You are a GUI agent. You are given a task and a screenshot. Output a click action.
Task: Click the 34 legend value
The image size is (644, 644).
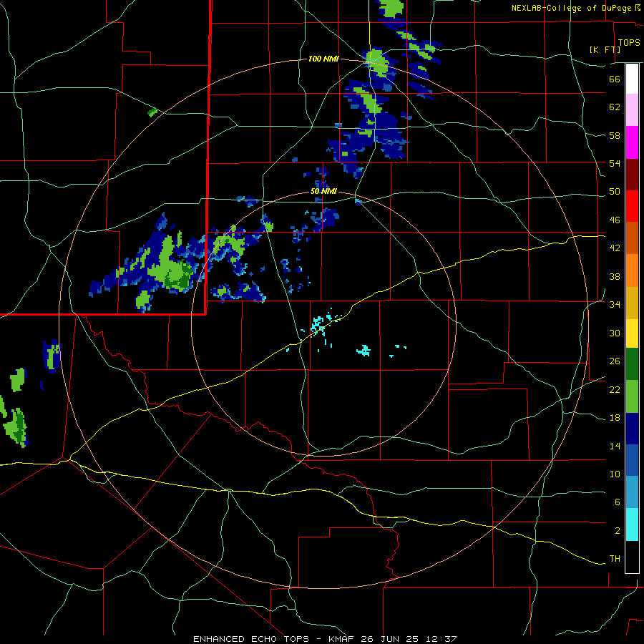(x=615, y=305)
